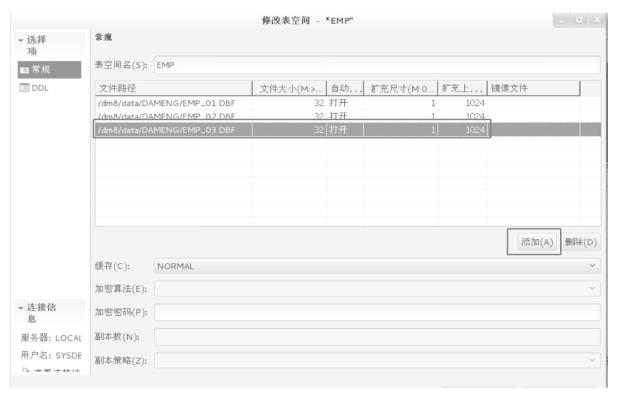Click 1024 limit in EMP_01.DBF row
632x399 pixels.
(475, 103)
